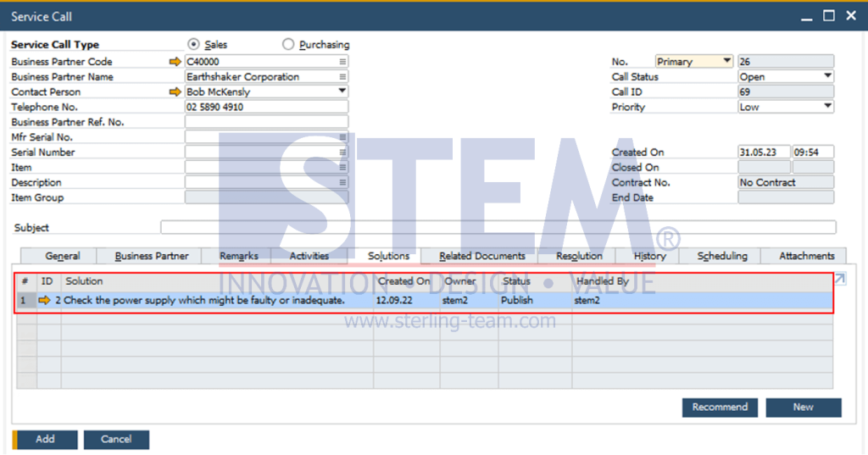Open the Item selection list icon

[342, 168]
